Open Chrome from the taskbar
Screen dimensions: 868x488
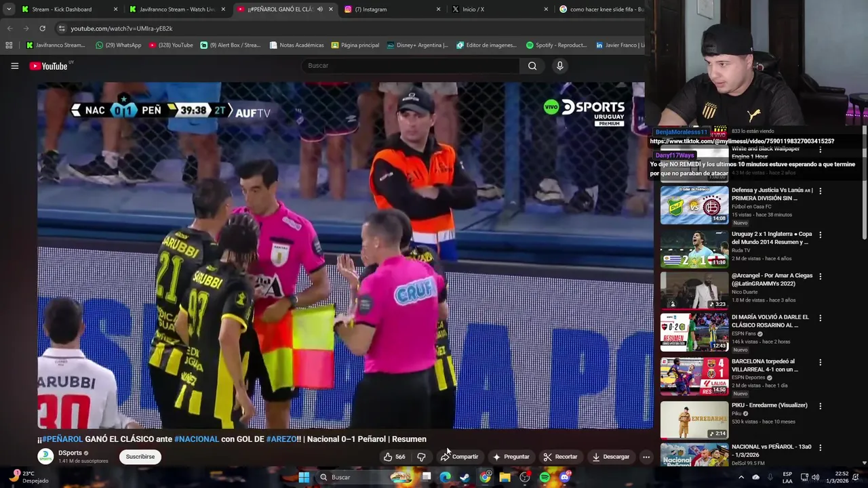tap(485, 477)
